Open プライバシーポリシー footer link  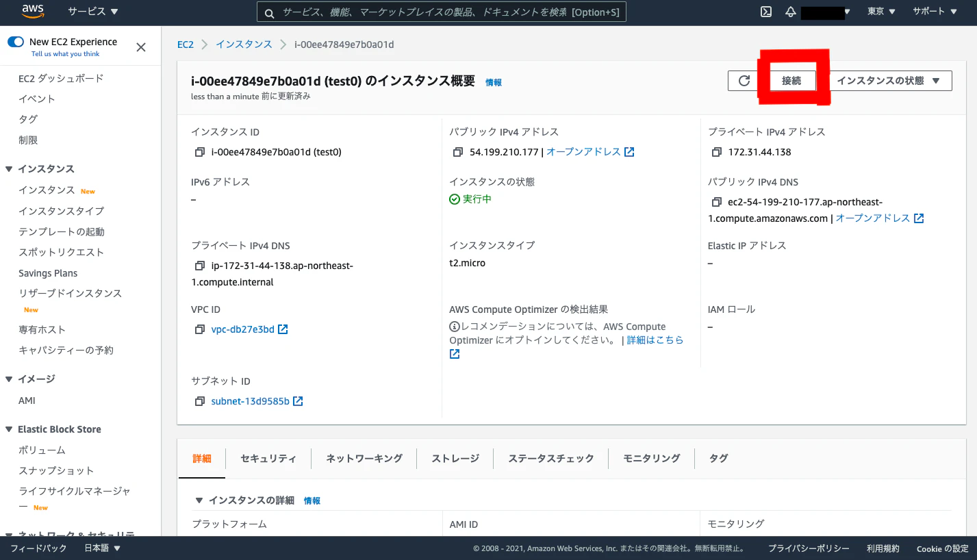(809, 548)
